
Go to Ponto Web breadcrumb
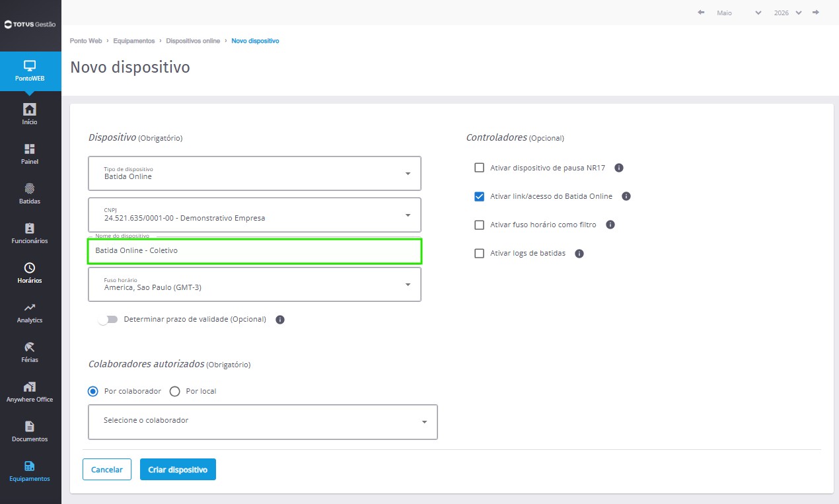pyautogui.click(x=86, y=41)
